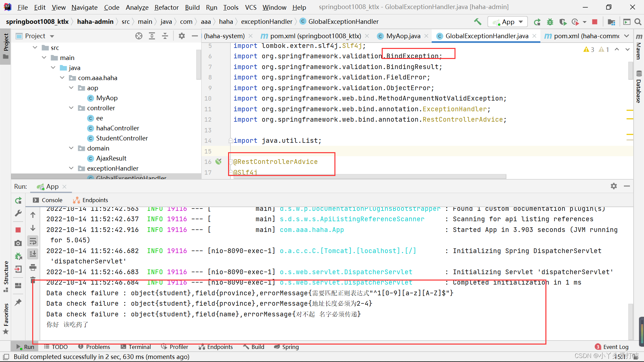
Task: Click the Select Opened File target icon
Action: tap(139, 36)
